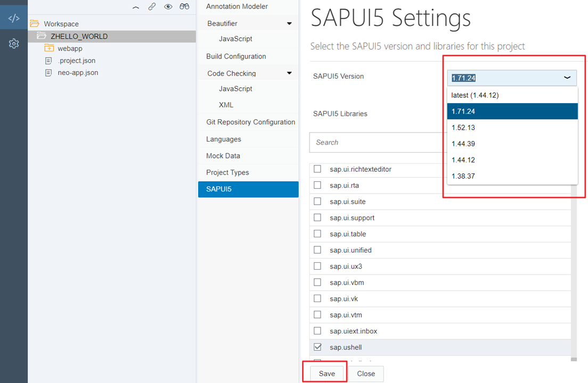Choose version 1.52.13 from list
The height and width of the screenshot is (383, 588).
coord(512,128)
